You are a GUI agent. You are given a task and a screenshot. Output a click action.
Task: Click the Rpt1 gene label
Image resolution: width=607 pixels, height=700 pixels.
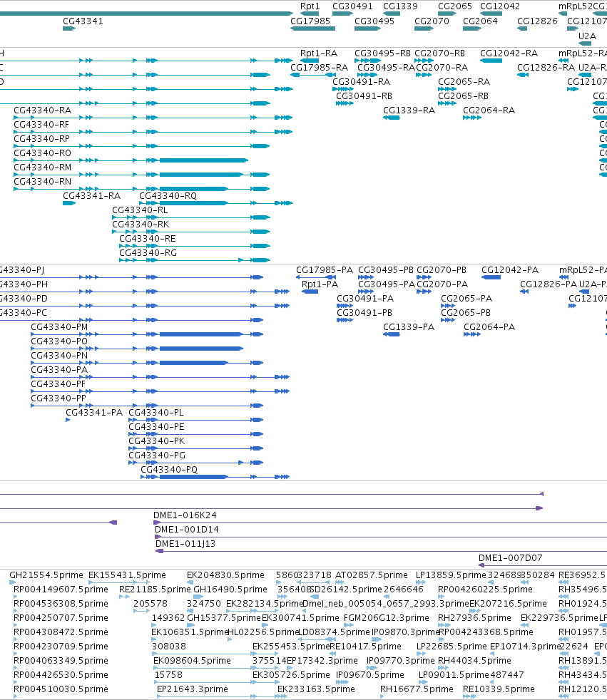(310, 6)
